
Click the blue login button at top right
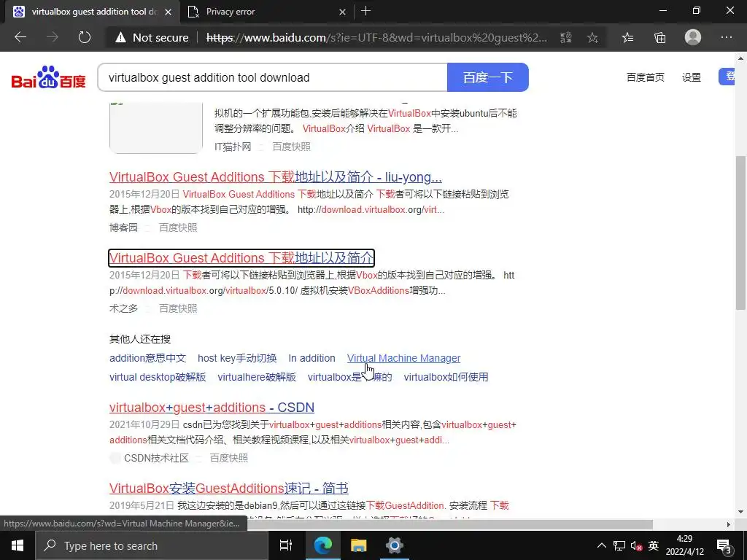pyautogui.click(x=727, y=77)
